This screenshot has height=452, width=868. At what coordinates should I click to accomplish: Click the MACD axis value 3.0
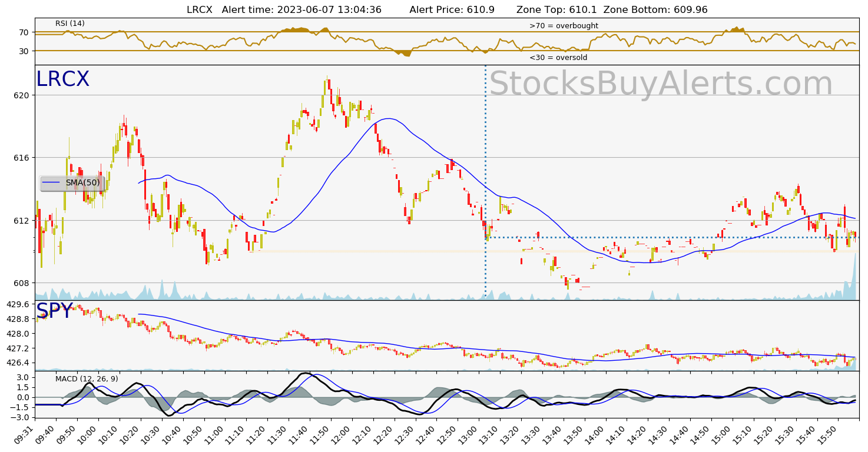[x=22, y=377]
